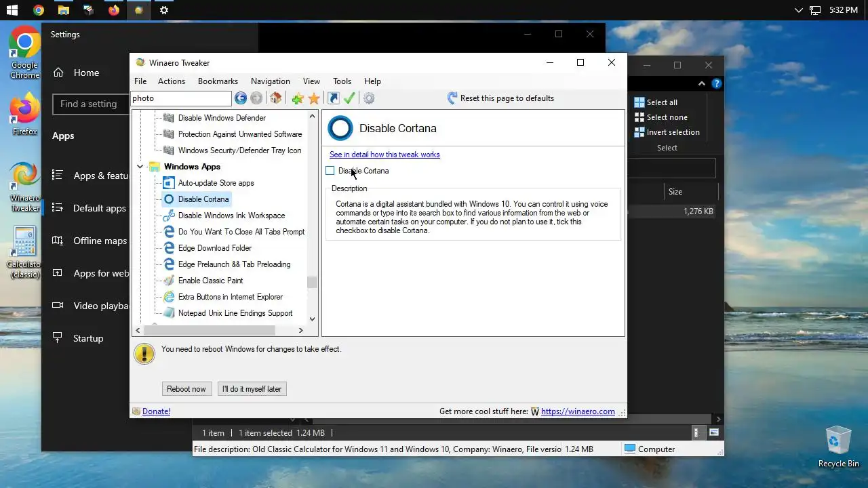Reset this page to defaults

coord(500,98)
